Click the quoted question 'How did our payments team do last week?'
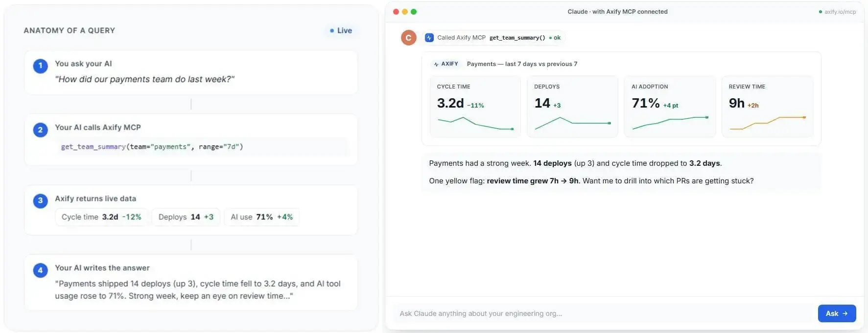Screen dimensions: 868x333 145,79
